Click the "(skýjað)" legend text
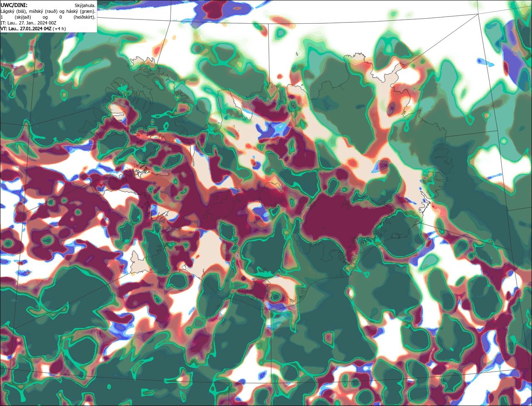532x406 pixels. [x=23, y=17]
